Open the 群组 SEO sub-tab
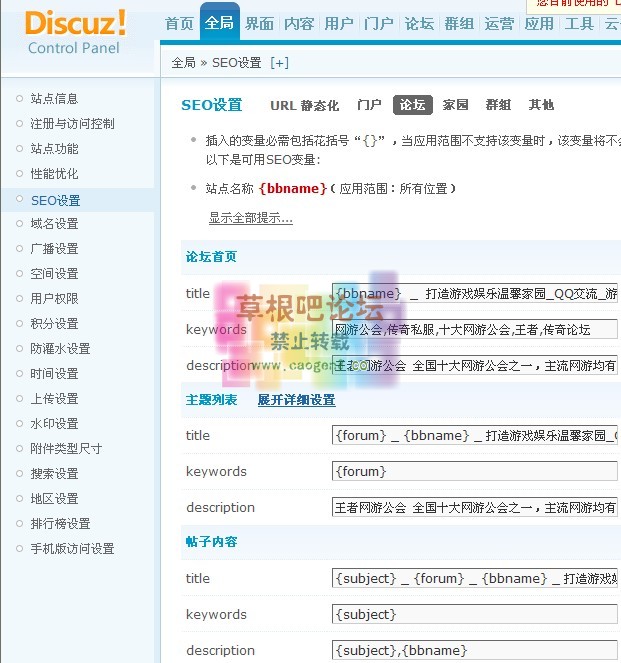This screenshot has width=621, height=663. tap(498, 105)
